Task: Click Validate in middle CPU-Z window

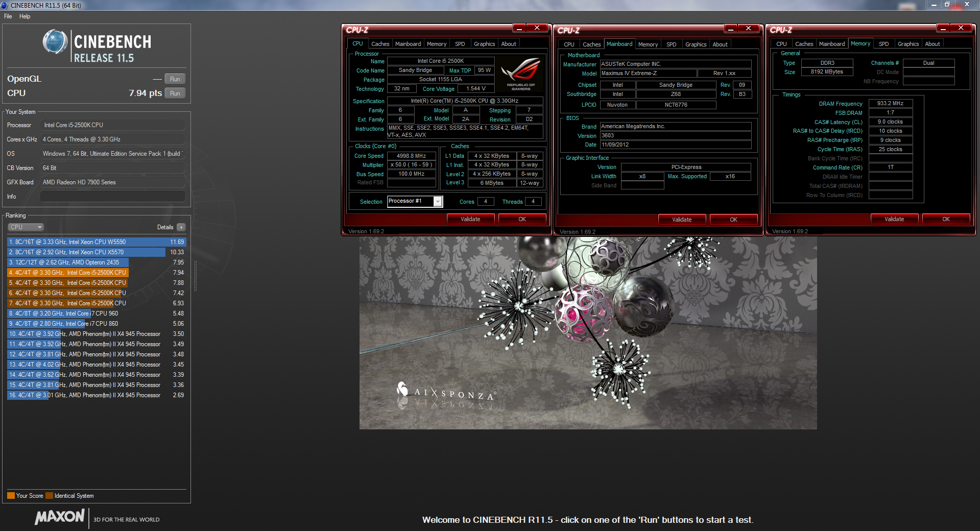Action: point(682,220)
